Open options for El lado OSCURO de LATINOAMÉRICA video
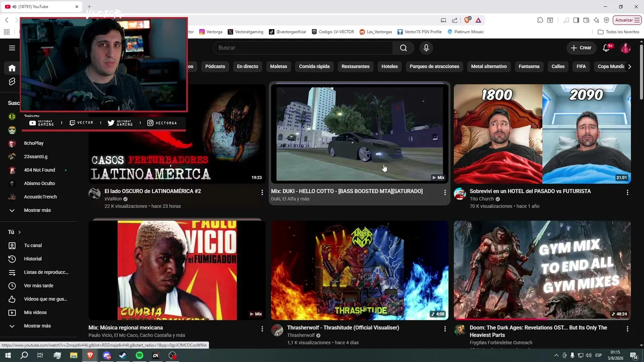644x362 pixels. (x=262, y=193)
